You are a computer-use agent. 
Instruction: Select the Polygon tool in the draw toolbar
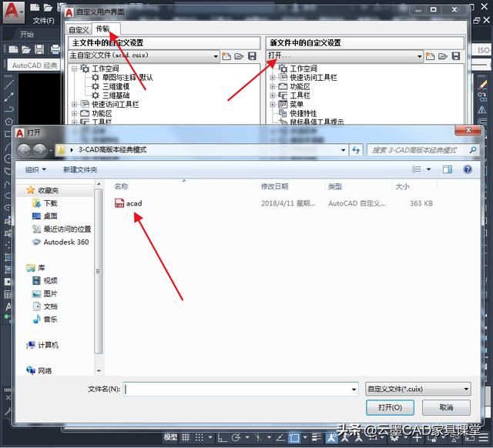pos(8,122)
